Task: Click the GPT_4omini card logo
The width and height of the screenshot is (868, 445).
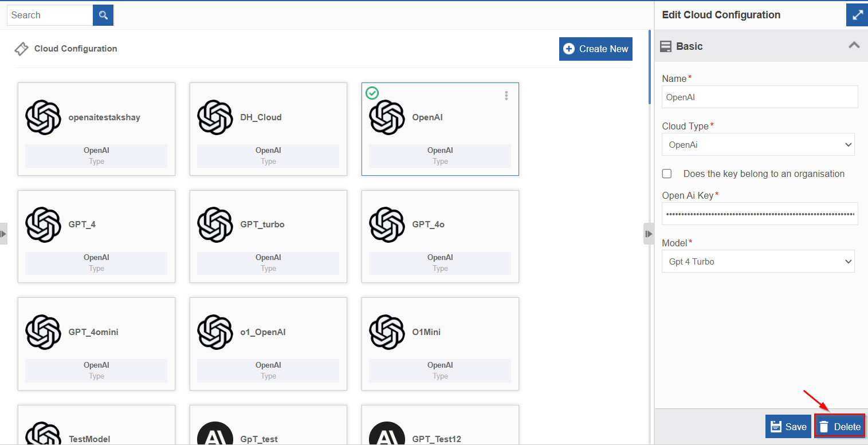Action: pos(43,332)
